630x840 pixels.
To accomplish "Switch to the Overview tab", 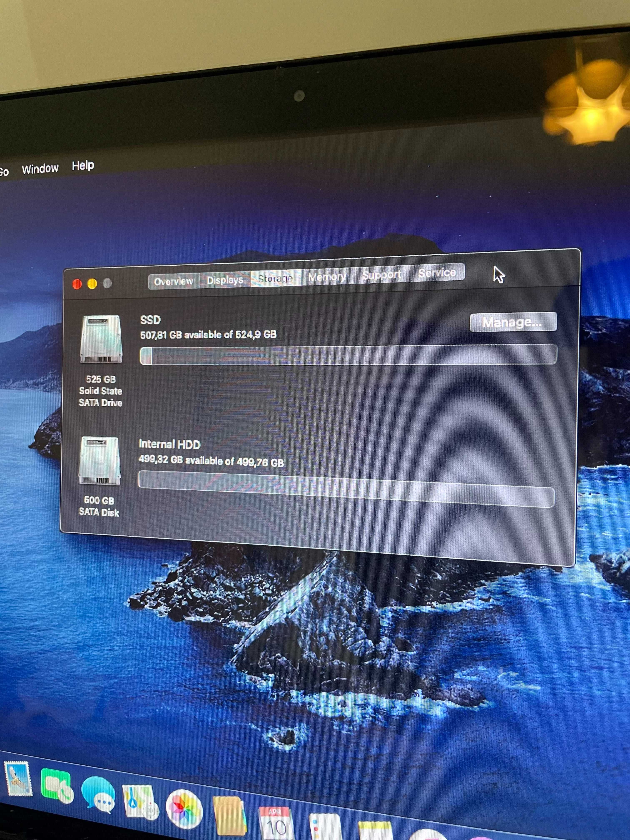I will point(174,281).
